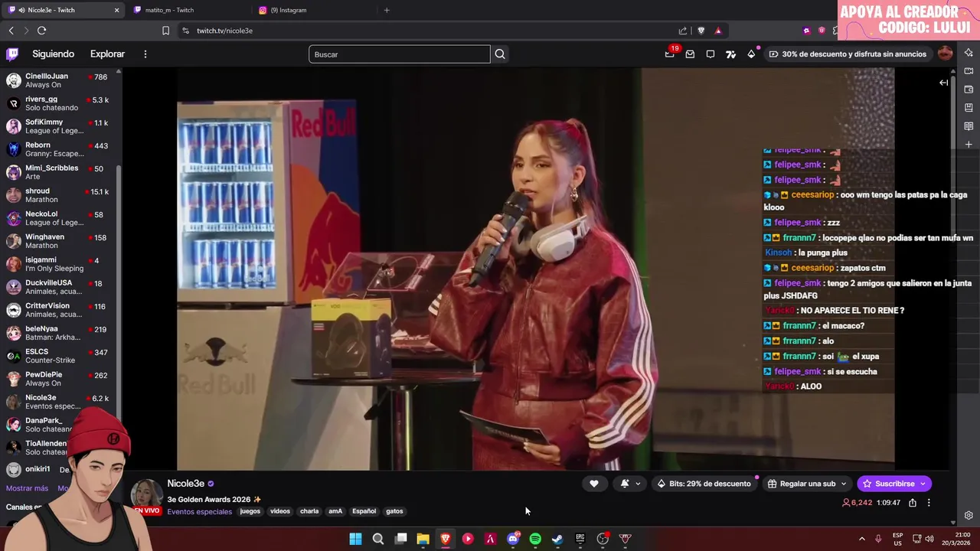The width and height of the screenshot is (980, 551).
Task: Open Discord from the taskbar
Action: (x=513, y=539)
